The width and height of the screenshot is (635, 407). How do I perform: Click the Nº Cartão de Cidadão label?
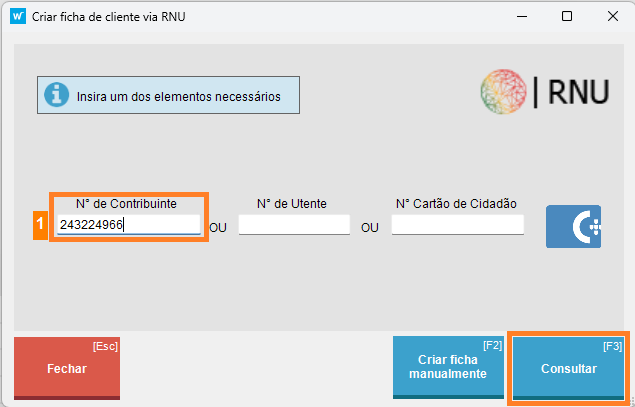tap(456, 203)
